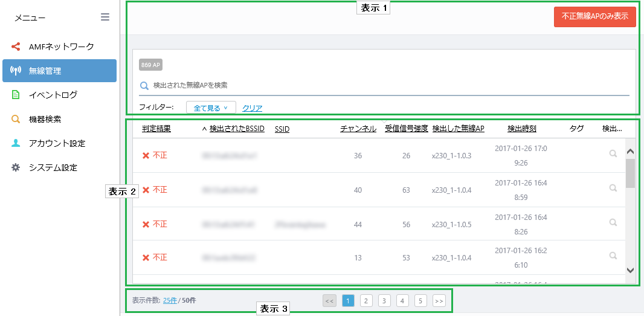The image size is (644, 316).
Task: Go to last page with >> button
Action: [439, 301]
